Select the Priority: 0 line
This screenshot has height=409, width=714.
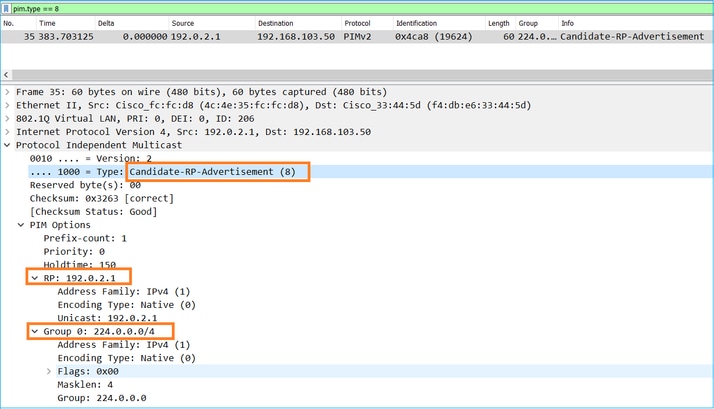point(74,251)
